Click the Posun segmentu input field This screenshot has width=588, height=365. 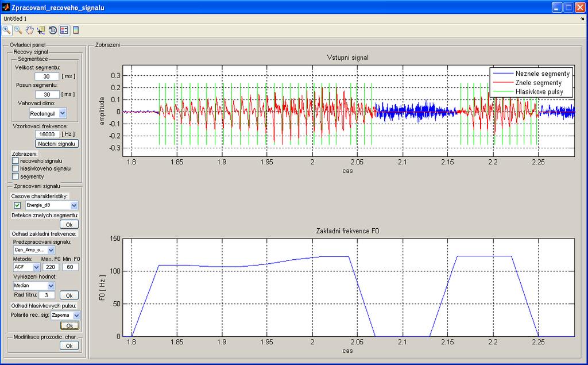(47, 95)
